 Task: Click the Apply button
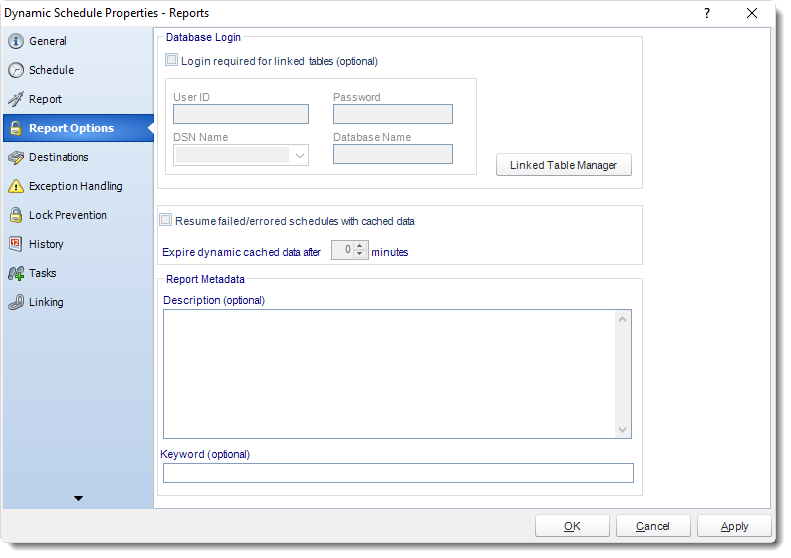(x=734, y=526)
